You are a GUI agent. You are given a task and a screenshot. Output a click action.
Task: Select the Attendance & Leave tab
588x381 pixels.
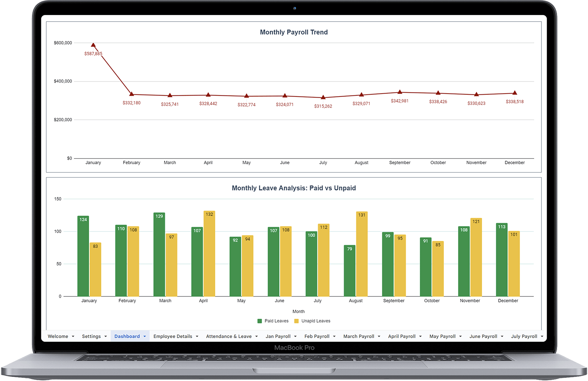coord(229,336)
